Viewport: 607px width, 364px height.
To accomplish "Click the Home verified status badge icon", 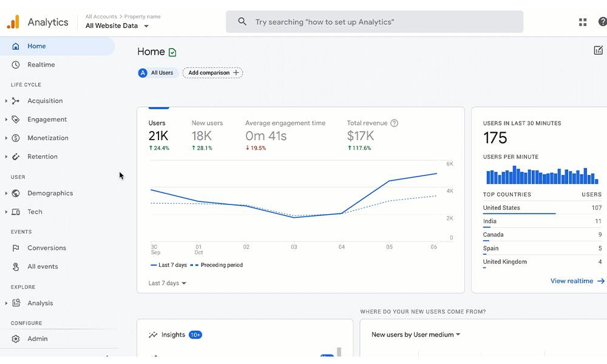I will tap(172, 53).
